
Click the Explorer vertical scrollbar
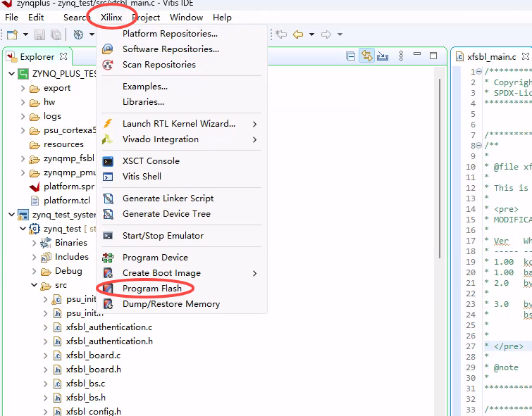(440, 168)
